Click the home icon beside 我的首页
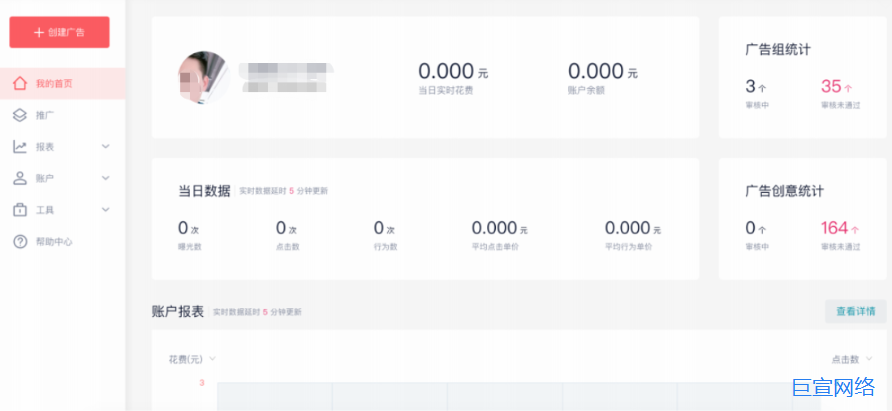The image size is (892, 411). [20, 84]
